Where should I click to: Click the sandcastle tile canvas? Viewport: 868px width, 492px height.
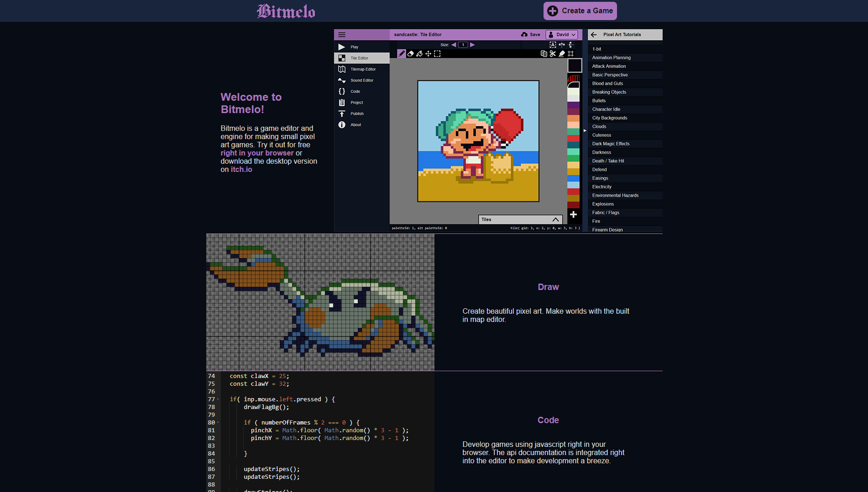[478, 141]
